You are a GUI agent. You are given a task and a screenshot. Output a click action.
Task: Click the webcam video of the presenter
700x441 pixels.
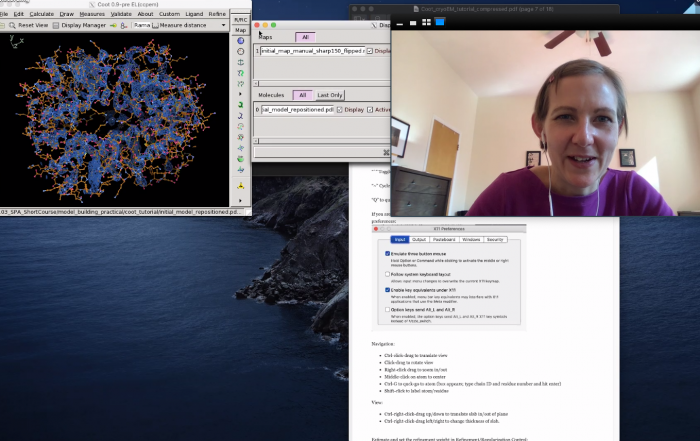(x=546, y=123)
